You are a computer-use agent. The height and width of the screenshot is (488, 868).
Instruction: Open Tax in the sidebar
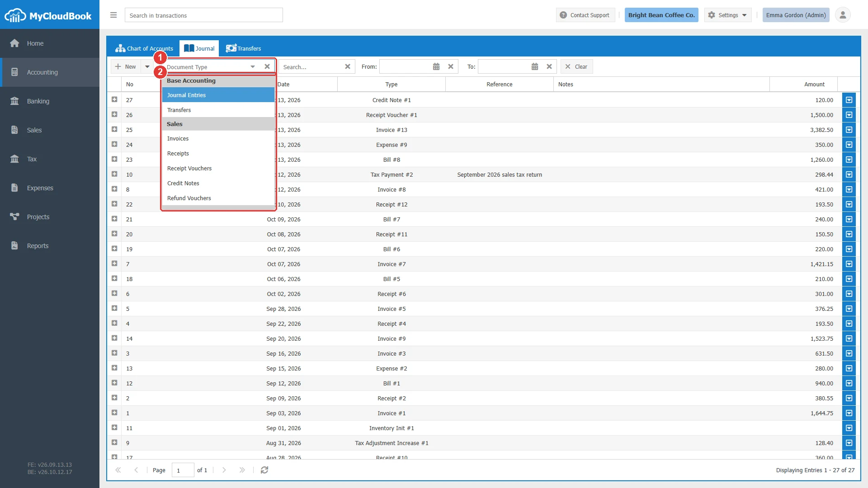tap(50, 159)
